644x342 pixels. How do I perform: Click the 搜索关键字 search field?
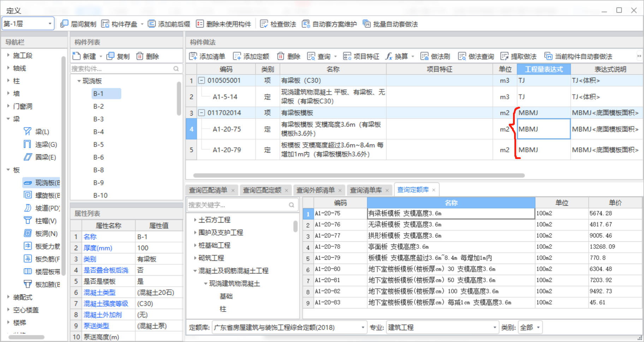242,205
